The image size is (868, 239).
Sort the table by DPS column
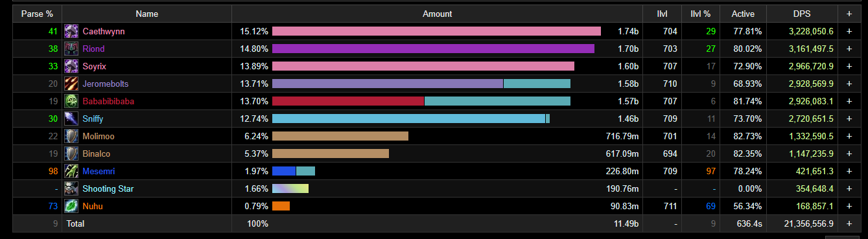(x=802, y=14)
